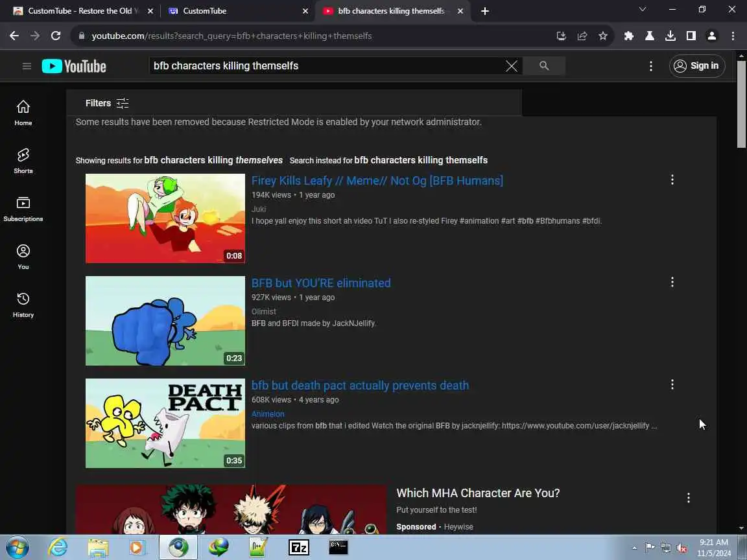Search instead for bfb characters killing themselfs
The image size is (747, 560).
coord(421,160)
